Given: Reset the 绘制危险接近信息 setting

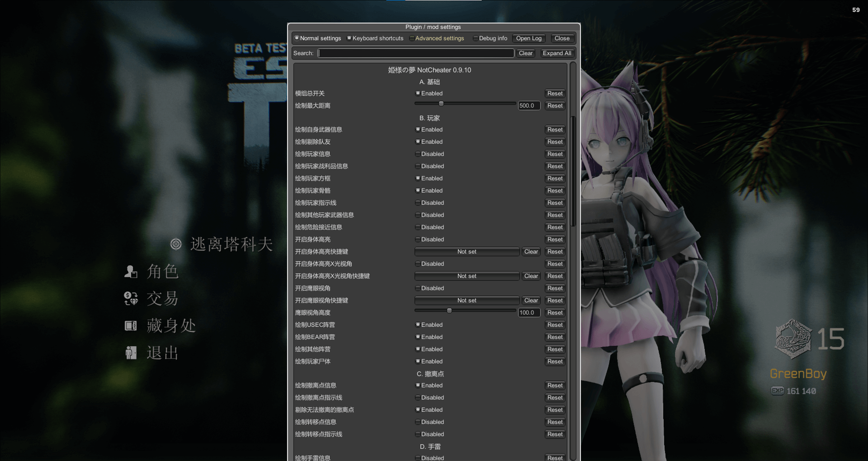Looking at the screenshot, I should click(x=555, y=227).
